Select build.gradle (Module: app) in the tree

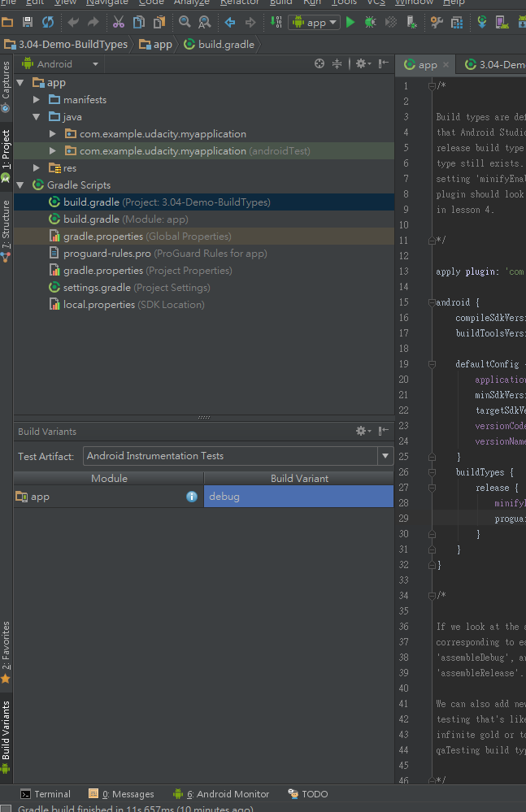click(x=203, y=219)
